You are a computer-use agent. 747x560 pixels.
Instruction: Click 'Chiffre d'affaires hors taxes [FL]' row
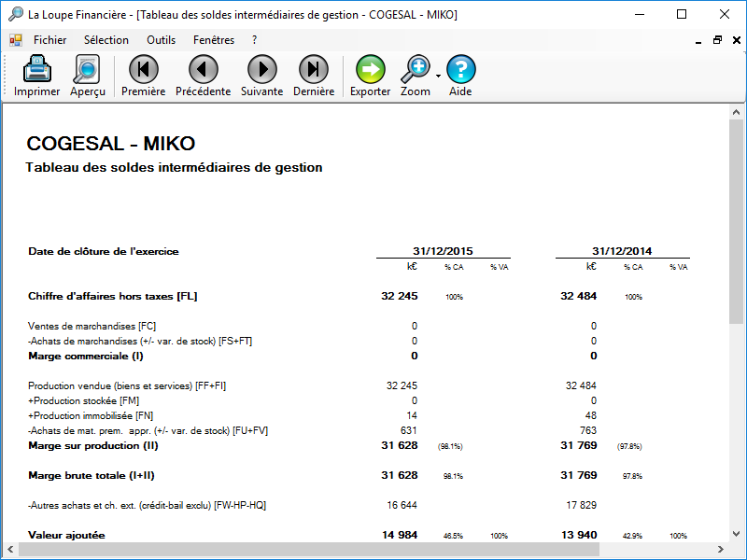pos(112,296)
